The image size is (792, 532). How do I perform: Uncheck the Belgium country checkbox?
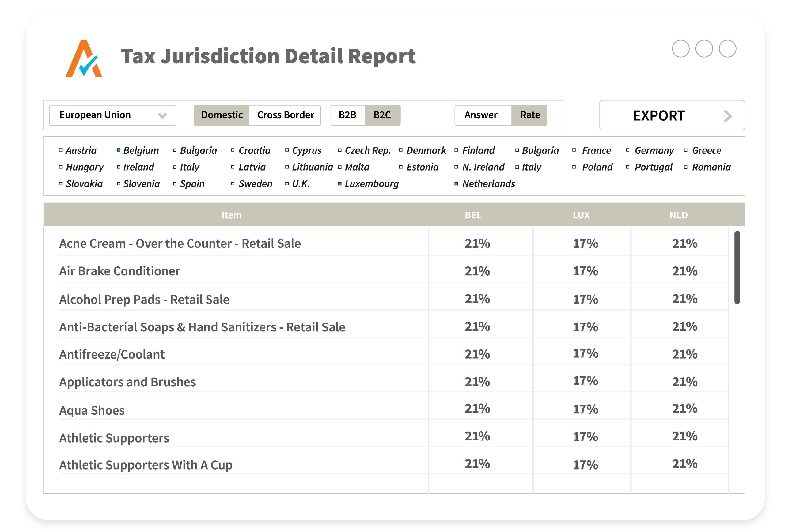[119, 150]
